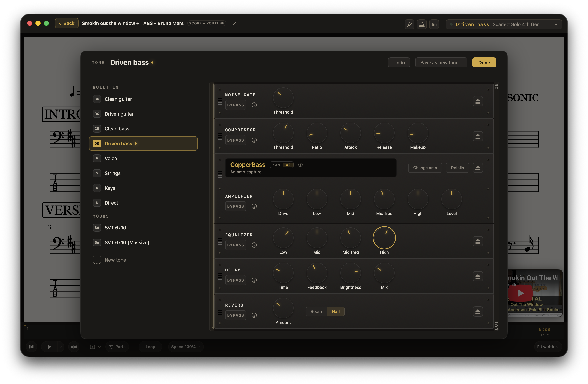
Task: Open the tuner icon in the title bar
Action: (409, 24)
